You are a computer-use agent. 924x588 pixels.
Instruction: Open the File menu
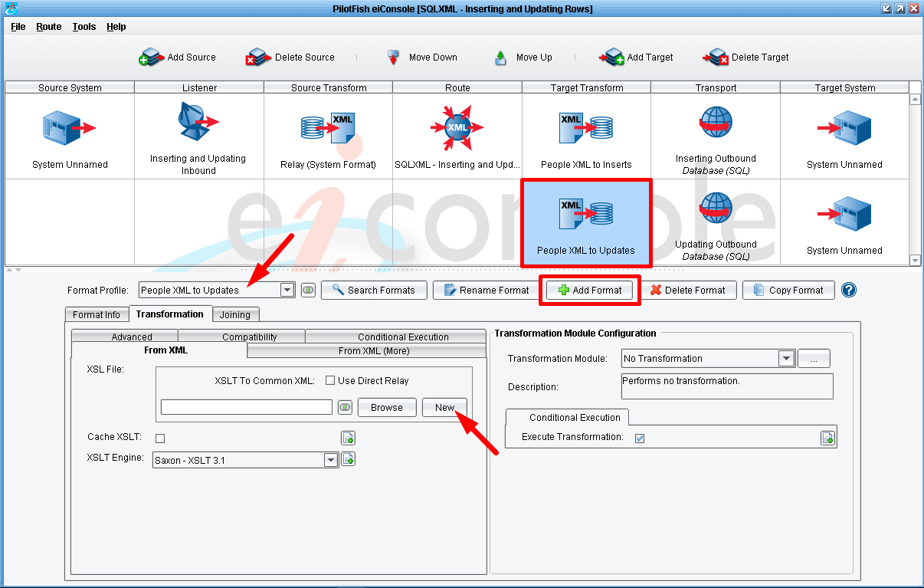coord(18,27)
